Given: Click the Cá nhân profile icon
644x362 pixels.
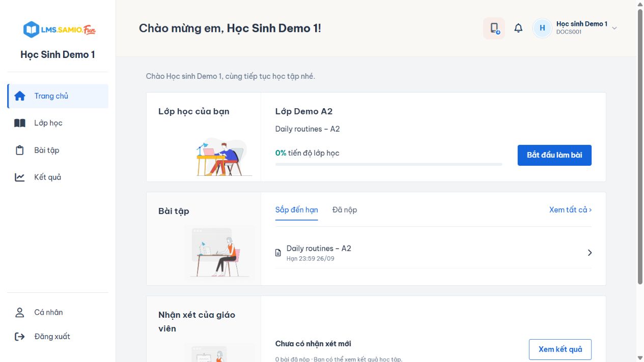Looking at the screenshot, I should coord(20,312).
